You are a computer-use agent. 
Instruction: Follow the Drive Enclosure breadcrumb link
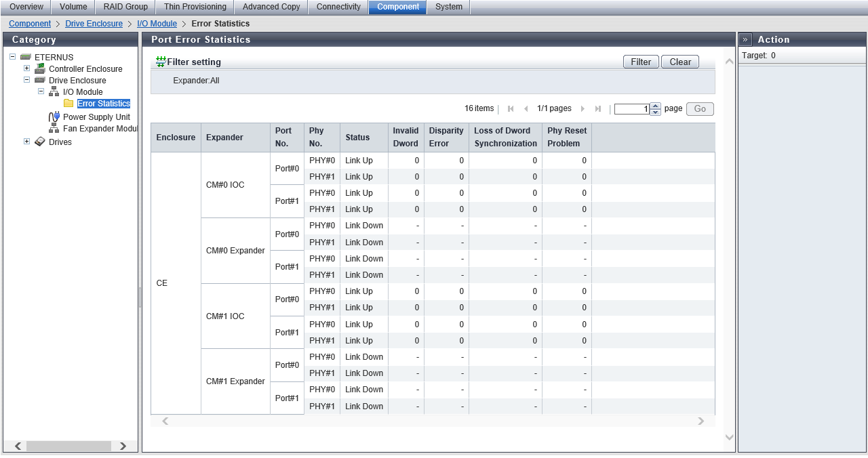pyautogui.click(x=94, y=24)
